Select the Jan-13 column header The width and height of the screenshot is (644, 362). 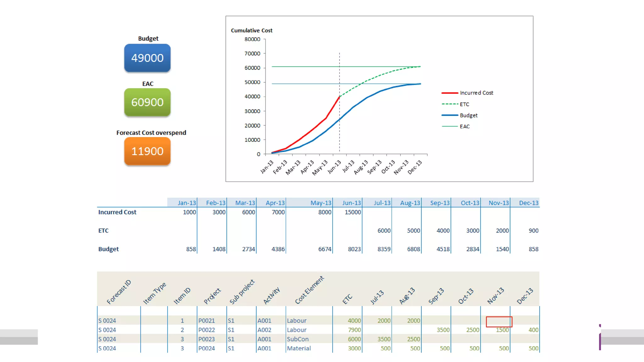pyautogui.click(x=186, y=203)
